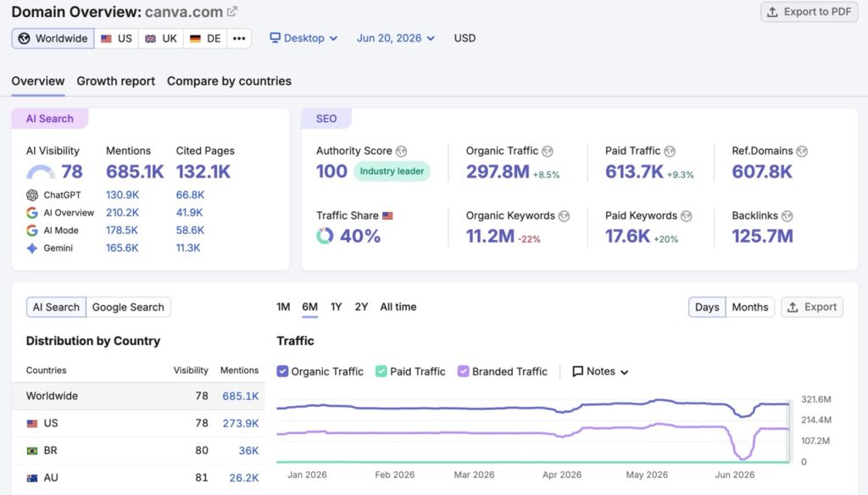This screenshot has width=868, height=495.
Task: Click globe icon next to Organic Traffic
Action: point(548,151)
